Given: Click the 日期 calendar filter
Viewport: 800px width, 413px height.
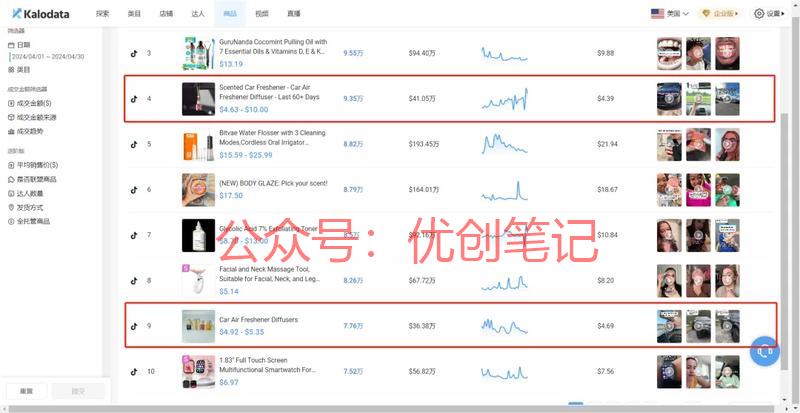Looking at the screenshot, I should (19, 45).
